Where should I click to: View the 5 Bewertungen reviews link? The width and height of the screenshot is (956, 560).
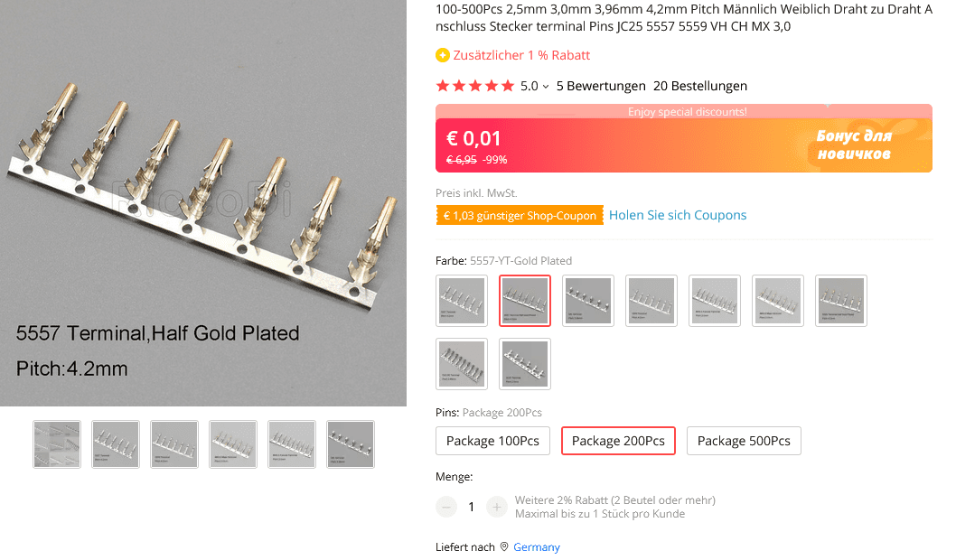click(x=601, y=86)
